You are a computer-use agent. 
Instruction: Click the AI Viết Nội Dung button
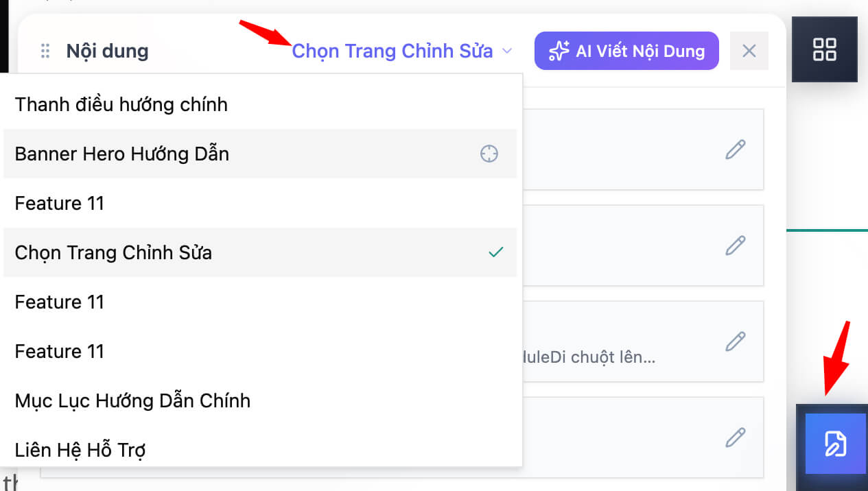(626, 51)
